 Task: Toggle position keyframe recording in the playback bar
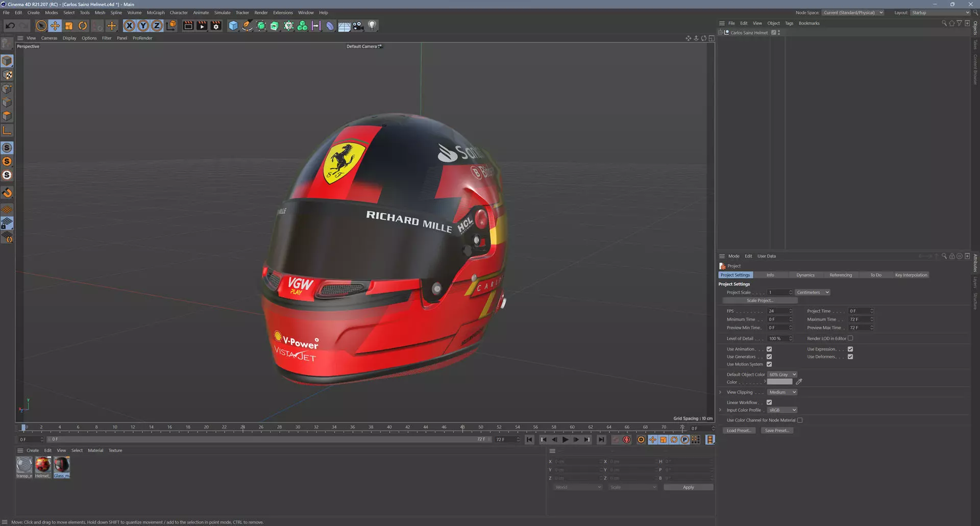(653, 440)
